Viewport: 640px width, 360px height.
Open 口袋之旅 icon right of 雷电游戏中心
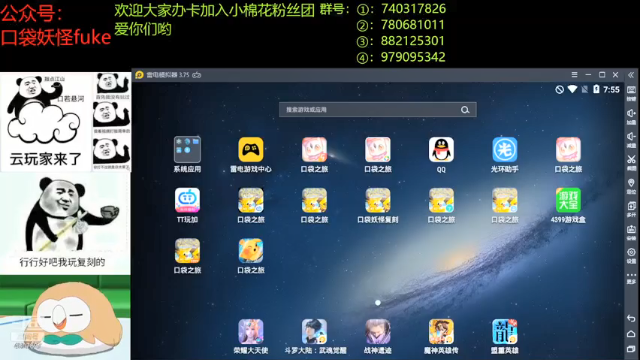pos(314,150)
